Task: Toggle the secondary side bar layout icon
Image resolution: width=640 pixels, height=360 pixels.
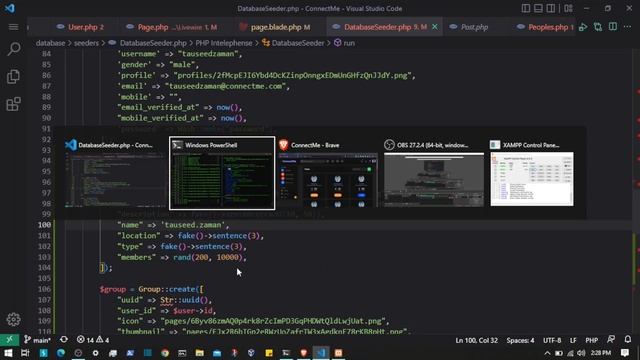Action: (551, 8)
